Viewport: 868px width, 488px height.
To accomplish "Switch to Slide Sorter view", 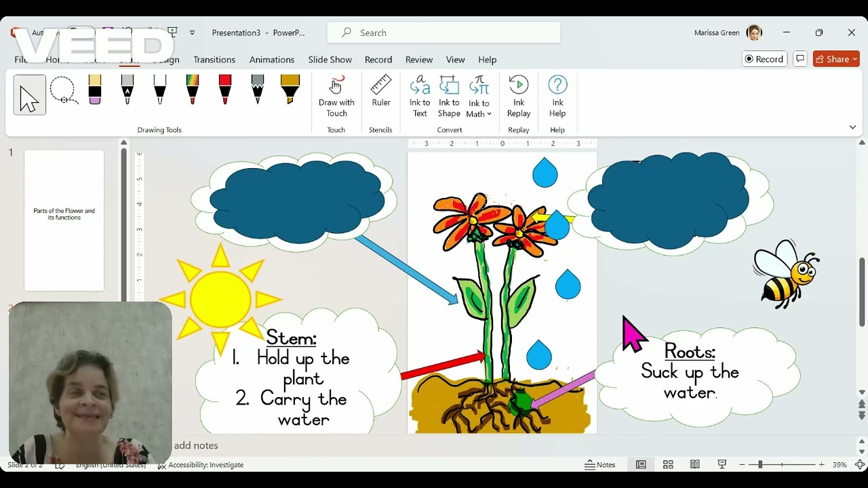I will [668, 465].
